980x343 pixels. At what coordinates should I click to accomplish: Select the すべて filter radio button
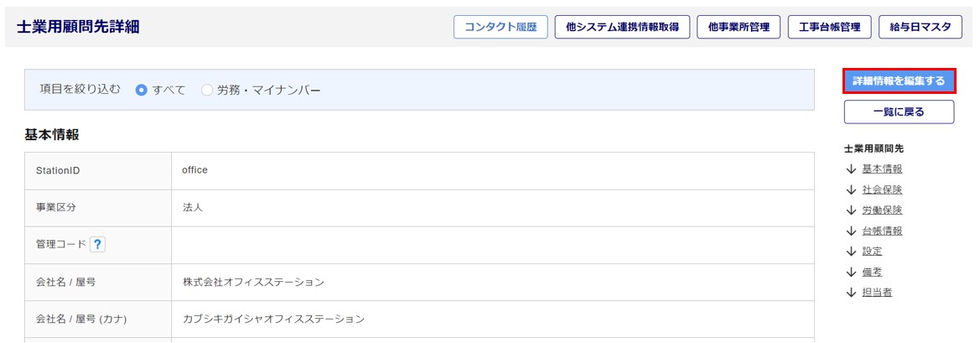[x=141, y=90]
